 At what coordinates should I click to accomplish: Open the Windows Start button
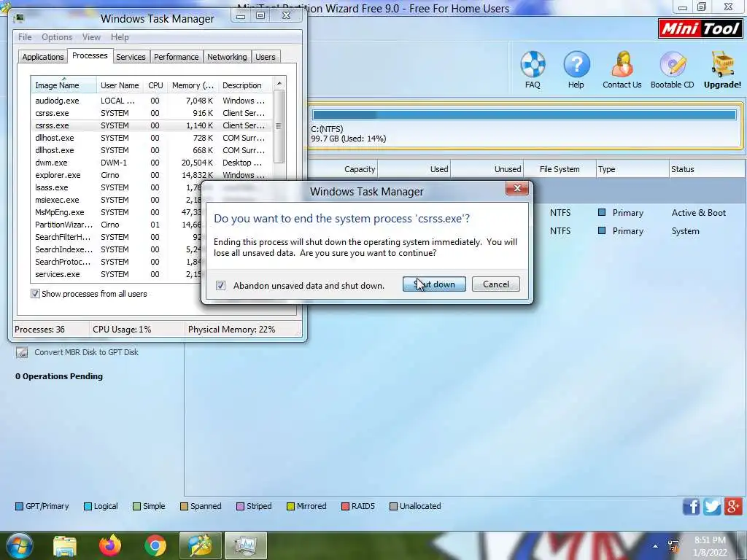coord(18,545)
